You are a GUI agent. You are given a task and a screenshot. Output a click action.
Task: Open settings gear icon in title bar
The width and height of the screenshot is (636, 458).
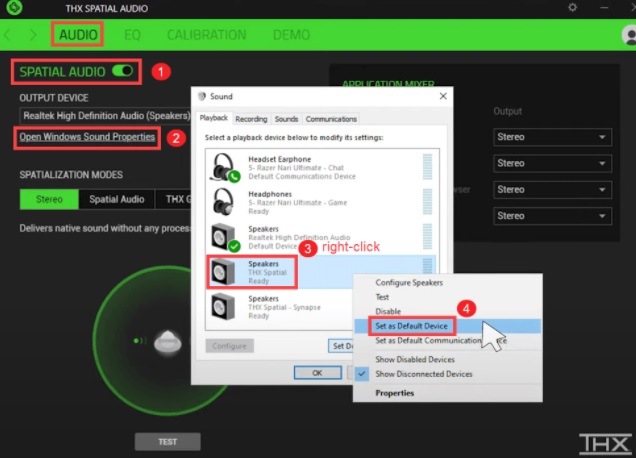coord(572,7)
